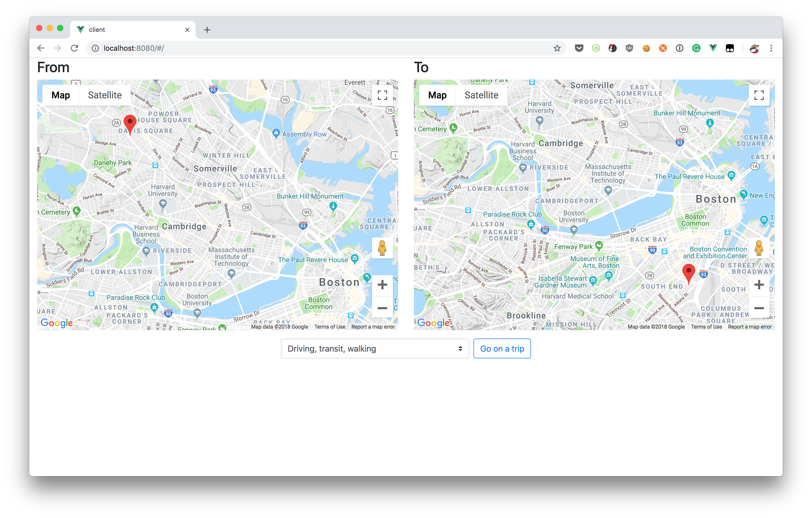Toggle fullscreen view on the To map

(759, 95)
